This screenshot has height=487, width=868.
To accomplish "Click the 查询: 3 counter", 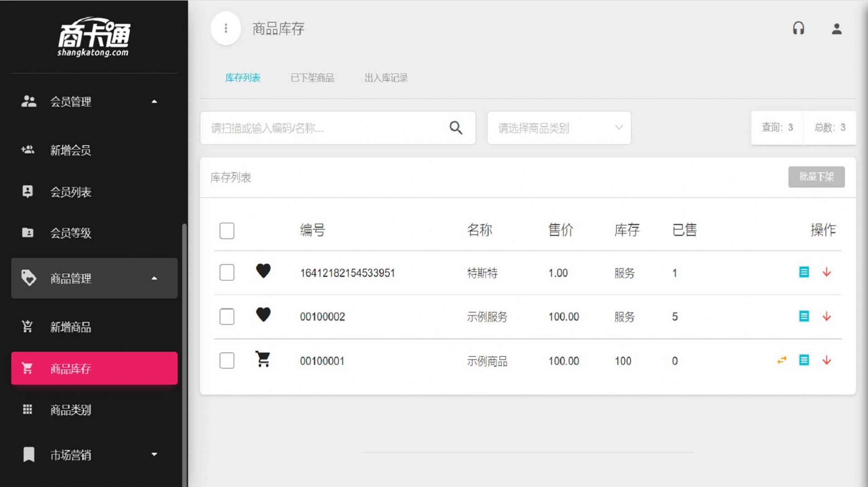I will [777, 128].
